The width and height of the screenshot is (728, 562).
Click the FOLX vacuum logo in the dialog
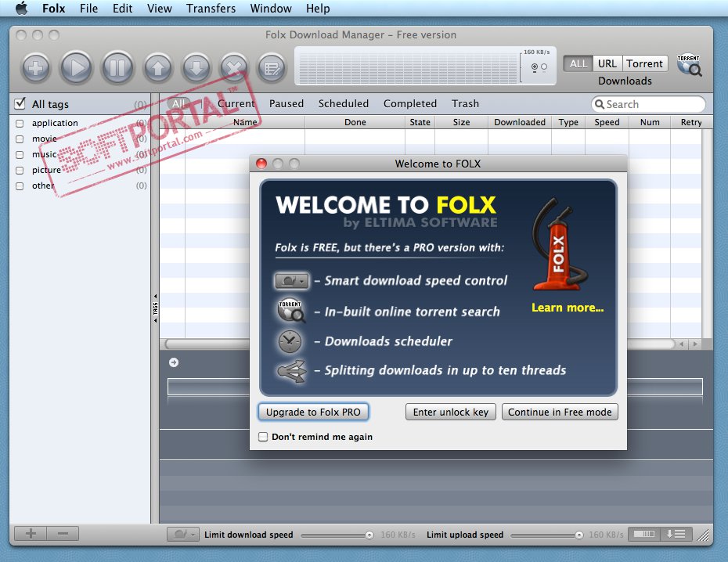click(x=560, y=245)
